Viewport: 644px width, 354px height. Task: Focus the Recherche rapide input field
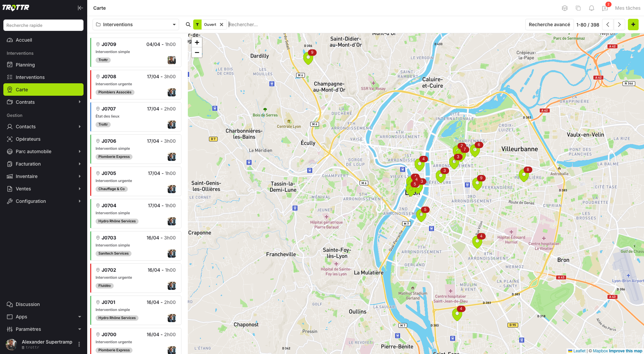(43, 25)
